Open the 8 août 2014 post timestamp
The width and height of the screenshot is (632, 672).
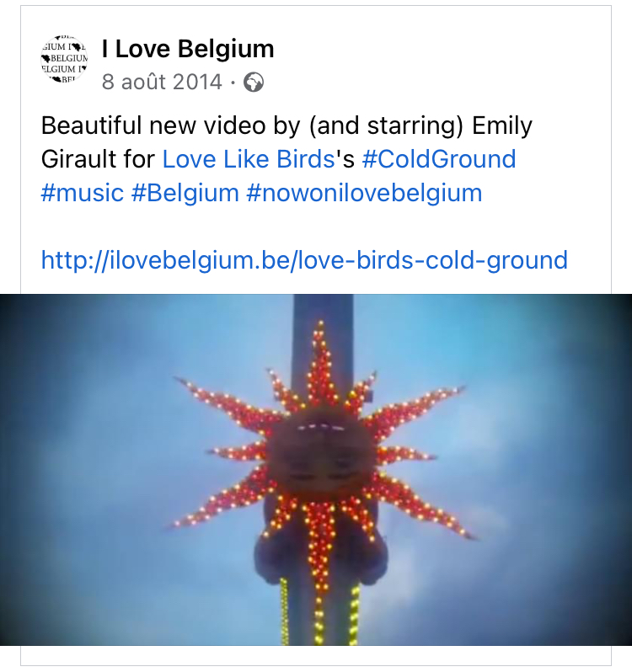pos(162,82)
